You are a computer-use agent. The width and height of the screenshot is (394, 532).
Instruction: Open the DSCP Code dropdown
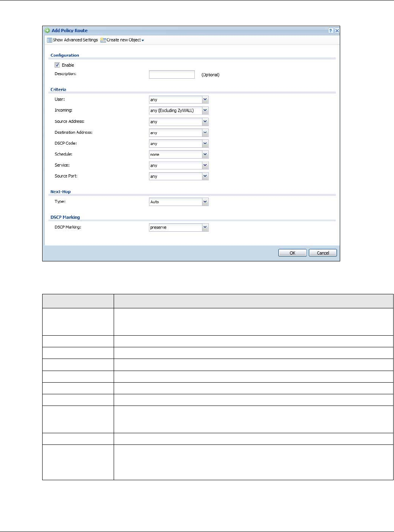click(179, 143)
